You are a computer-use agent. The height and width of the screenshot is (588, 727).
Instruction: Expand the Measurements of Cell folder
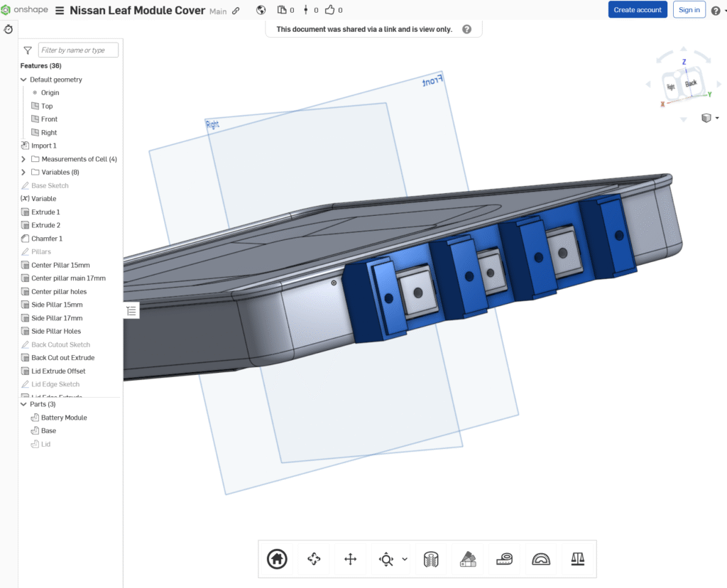23,159
